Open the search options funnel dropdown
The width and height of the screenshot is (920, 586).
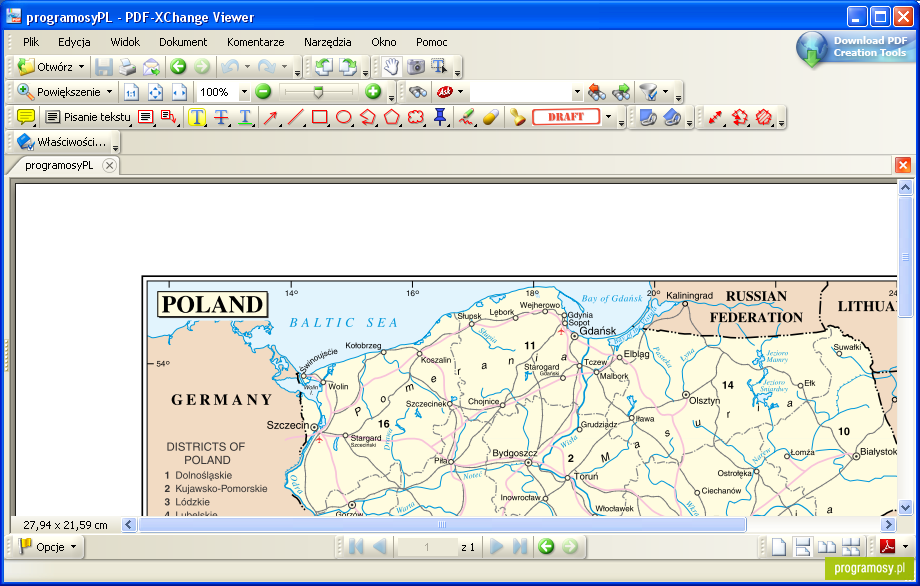(665, 92)
